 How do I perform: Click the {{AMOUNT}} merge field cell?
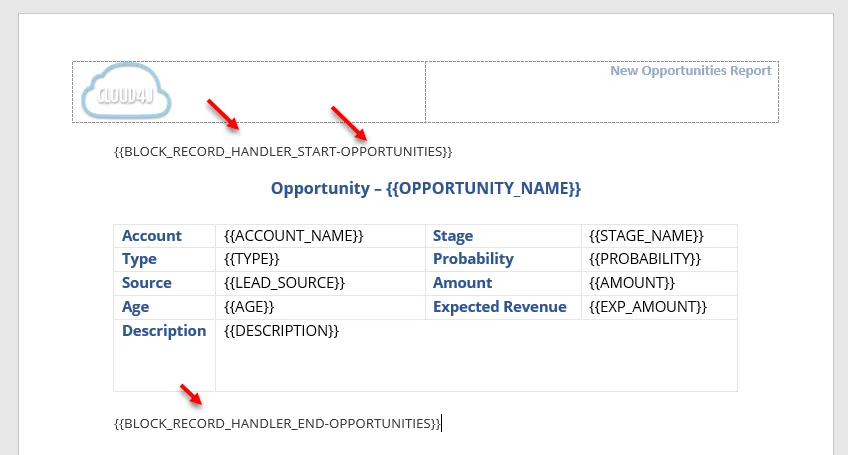click(x=659, y=283)
